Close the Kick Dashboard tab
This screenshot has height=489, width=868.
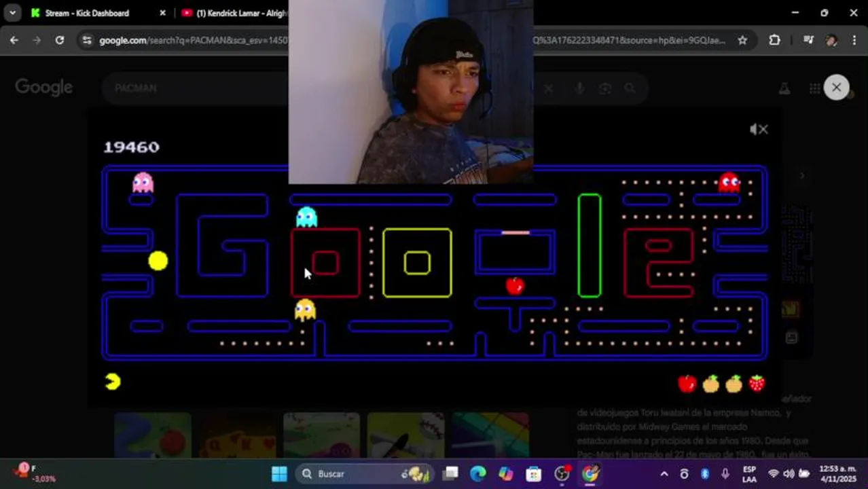pos(162,13)
